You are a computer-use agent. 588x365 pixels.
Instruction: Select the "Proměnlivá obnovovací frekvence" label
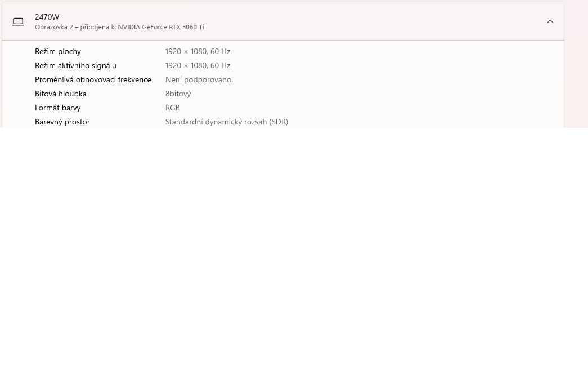93,79
